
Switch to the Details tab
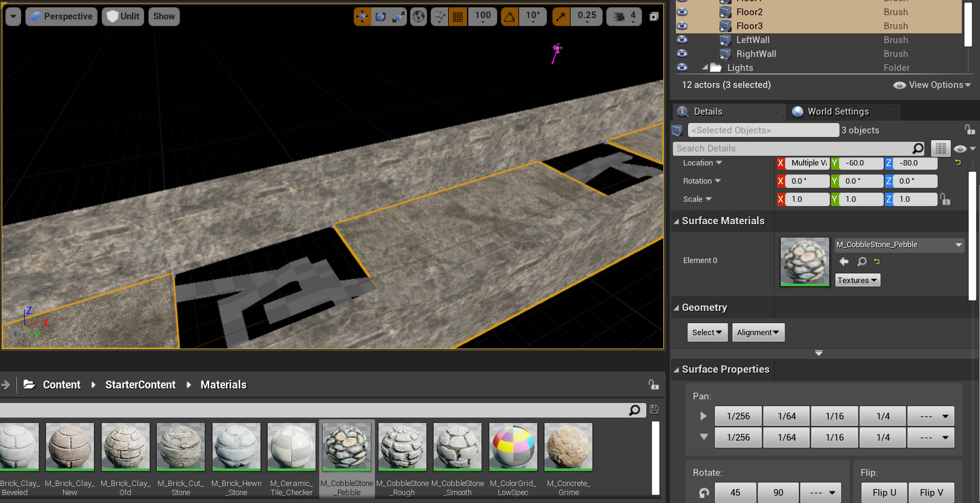point(707,112)
